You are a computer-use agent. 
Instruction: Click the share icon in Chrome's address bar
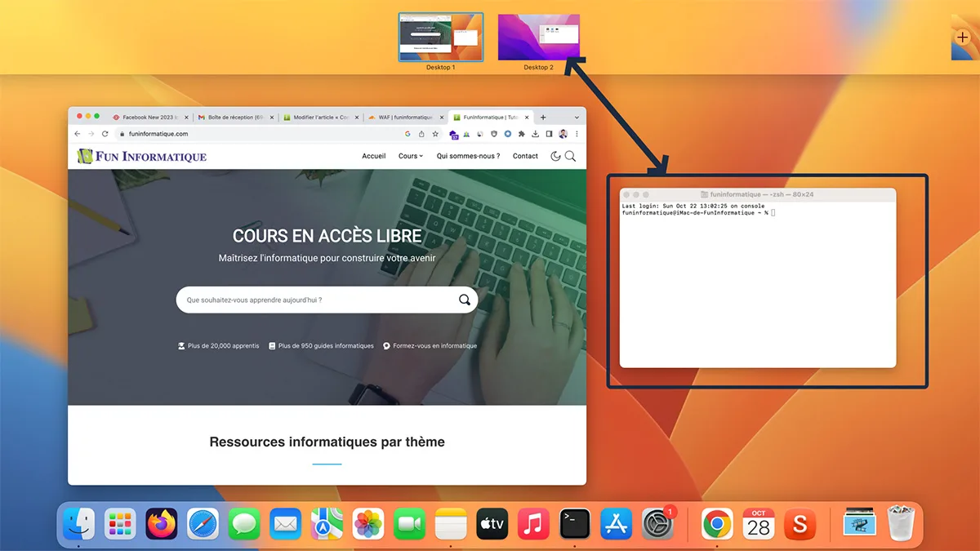point(421,134)
